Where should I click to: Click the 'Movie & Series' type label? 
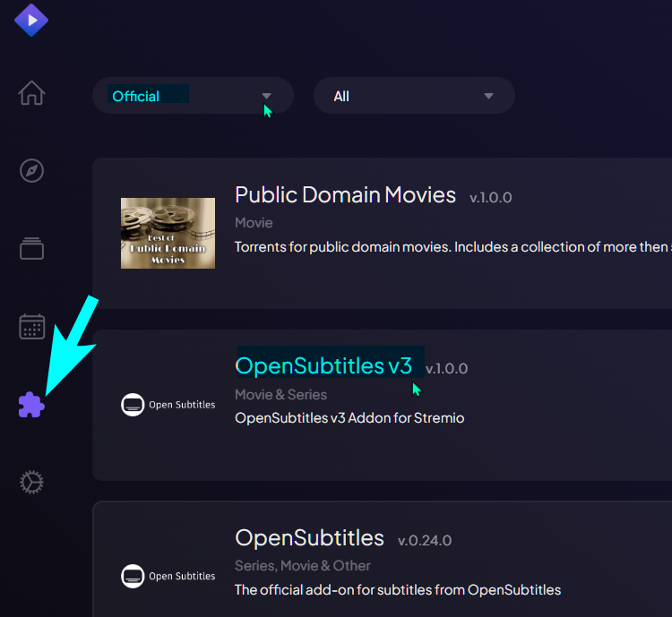[x=280, y=395]
